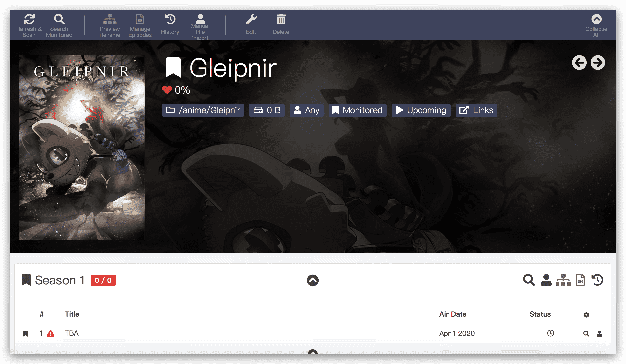Edit the series with the wrench icon

[251, 25]
